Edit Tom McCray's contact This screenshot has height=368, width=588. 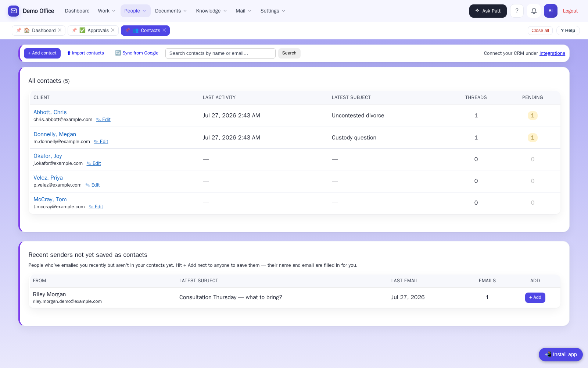pyautogui.click(x=96, y=207)
